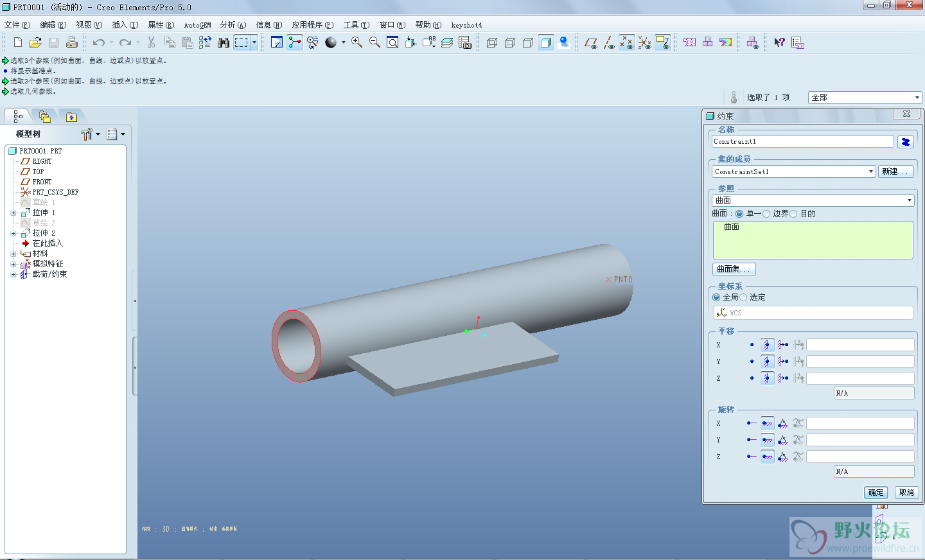Open the find tool binoculars icon

tap(223, 42)
